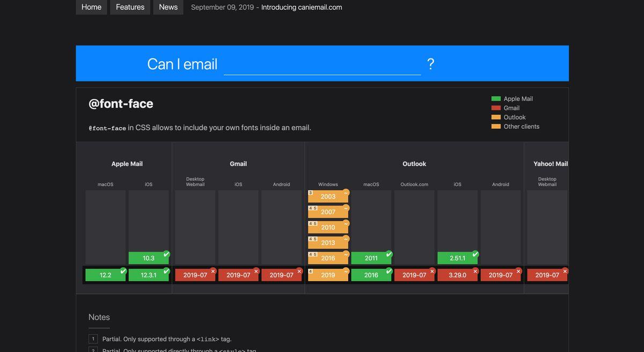This screenshot has height=352, width=644.
Task: Click the checkmark badge on Outlook macOS 2011
Action: point(389,254)
